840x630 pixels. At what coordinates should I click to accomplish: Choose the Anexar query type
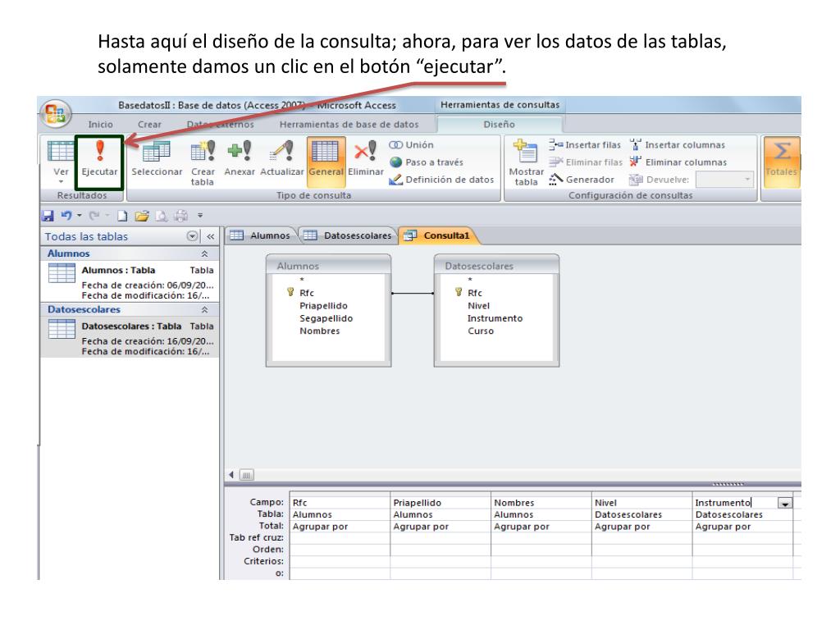(x=240, y=158)
